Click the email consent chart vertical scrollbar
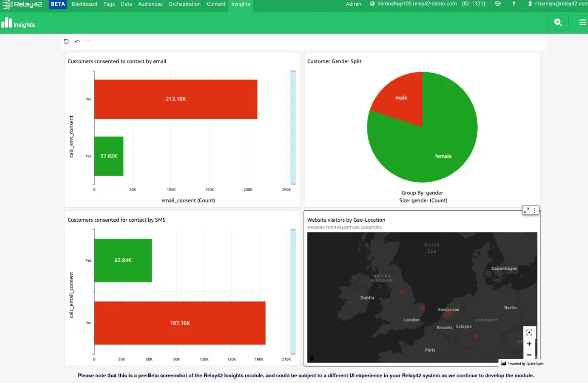The width and height of the screenshot is (588, 383). coord(293,129)
